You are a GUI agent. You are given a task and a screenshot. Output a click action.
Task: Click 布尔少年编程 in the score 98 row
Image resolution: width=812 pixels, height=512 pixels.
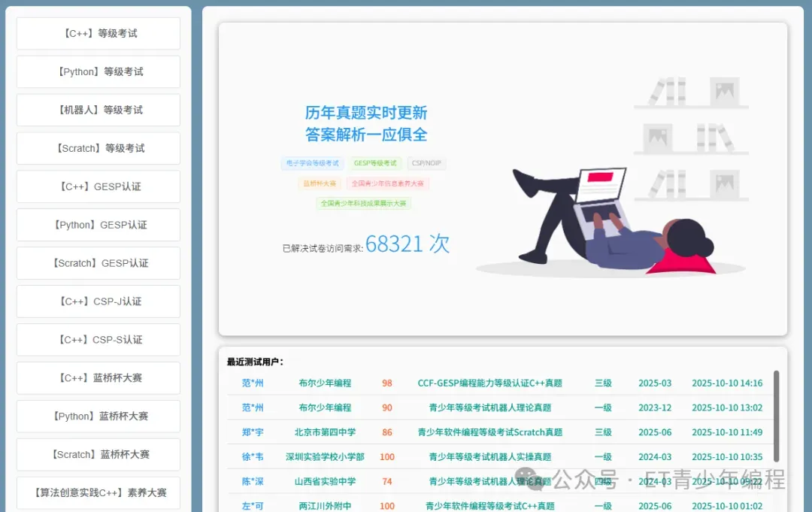(x=325, y=383)
